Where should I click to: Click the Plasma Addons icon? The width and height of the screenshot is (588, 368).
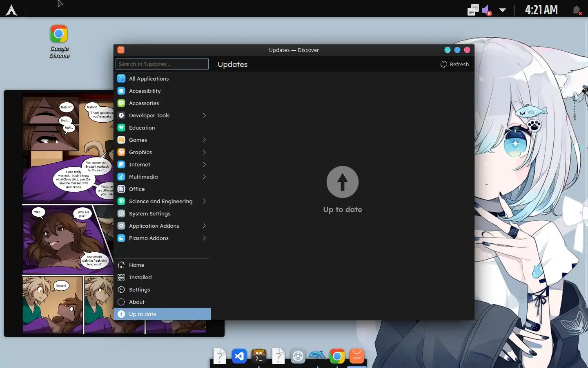coord(121,238)
